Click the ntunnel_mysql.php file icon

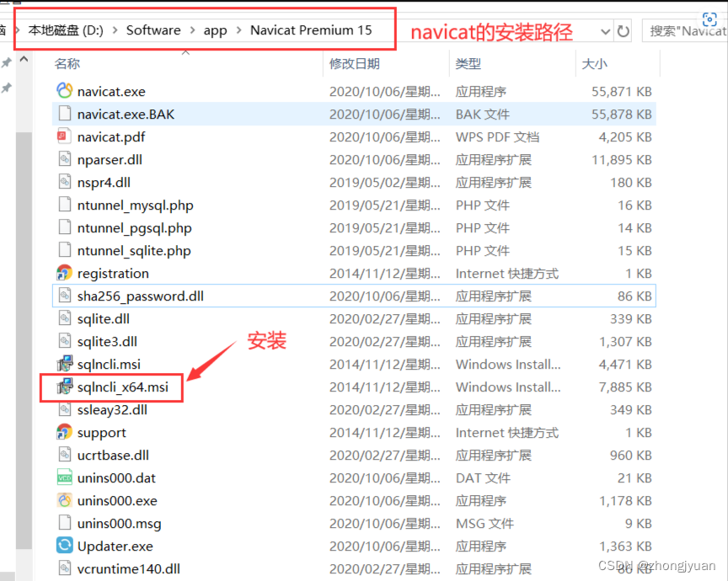click(x=65, y=205)
